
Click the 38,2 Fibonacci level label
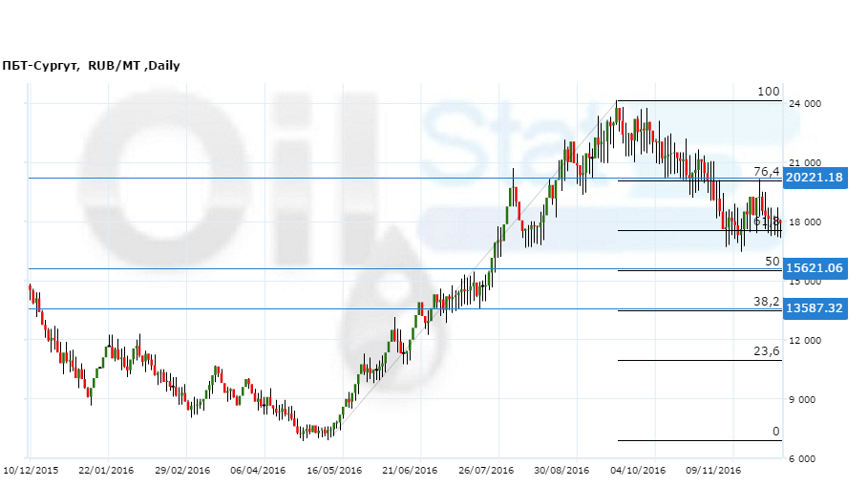tap(767, 301)
